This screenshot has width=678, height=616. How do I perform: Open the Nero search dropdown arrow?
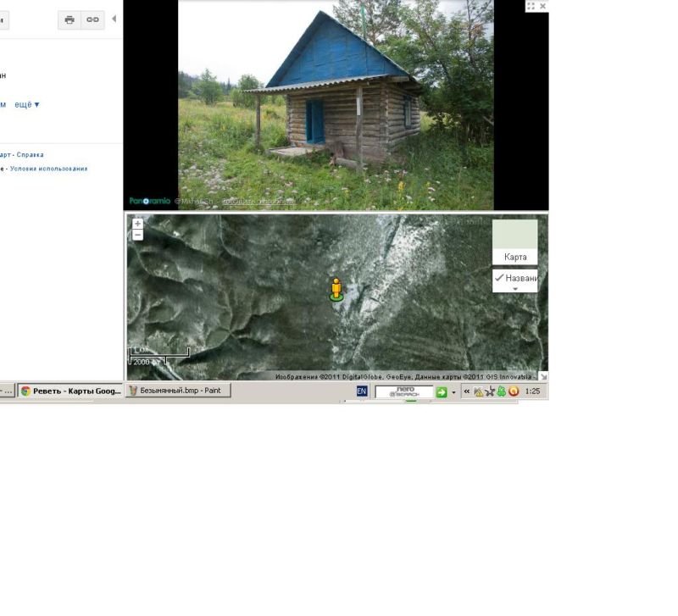[x=453, y=392]
